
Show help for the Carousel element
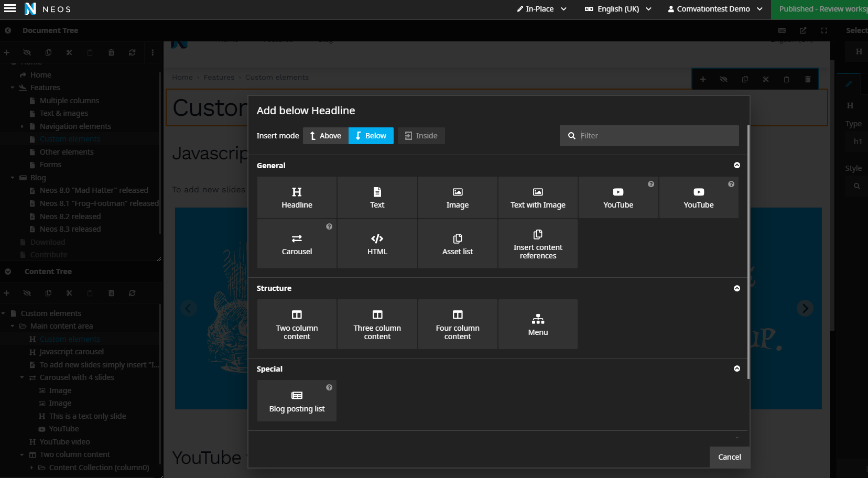tap(329, 227)
